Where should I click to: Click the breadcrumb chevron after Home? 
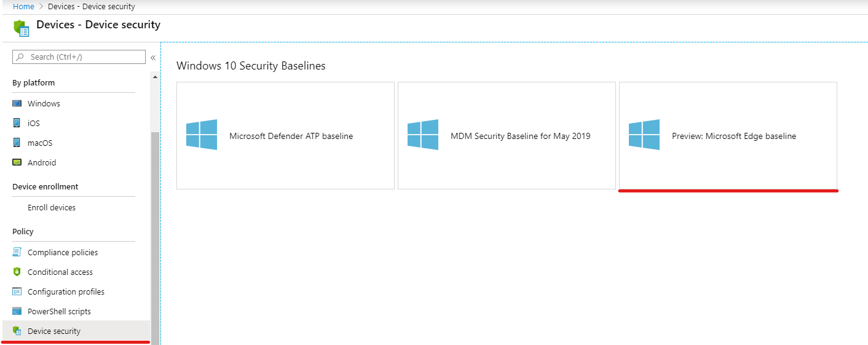coord(41,7)
